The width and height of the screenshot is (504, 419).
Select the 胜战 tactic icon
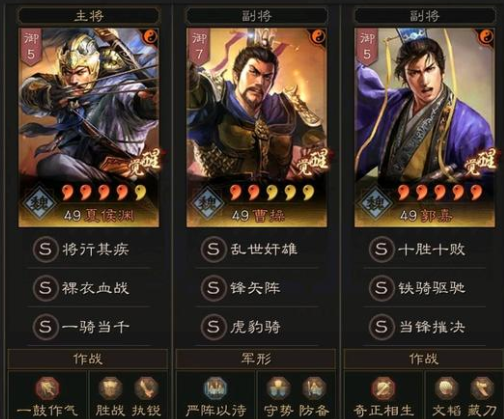(x=110, y=389)
